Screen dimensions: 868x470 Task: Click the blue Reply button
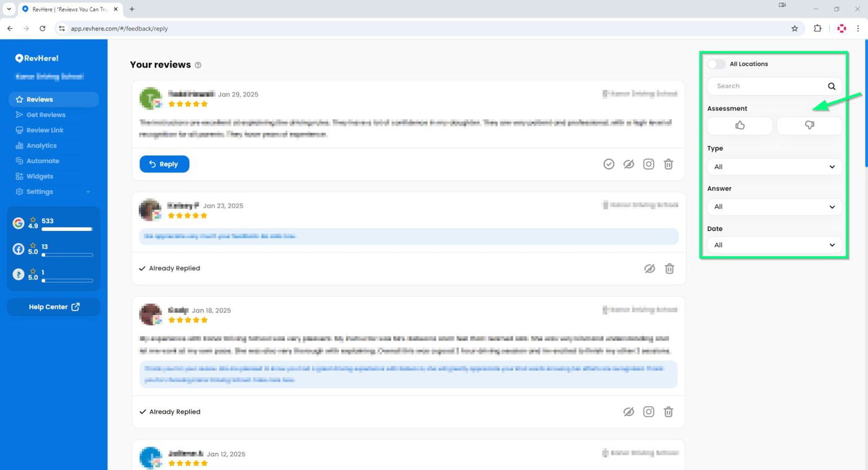(164, 164)
